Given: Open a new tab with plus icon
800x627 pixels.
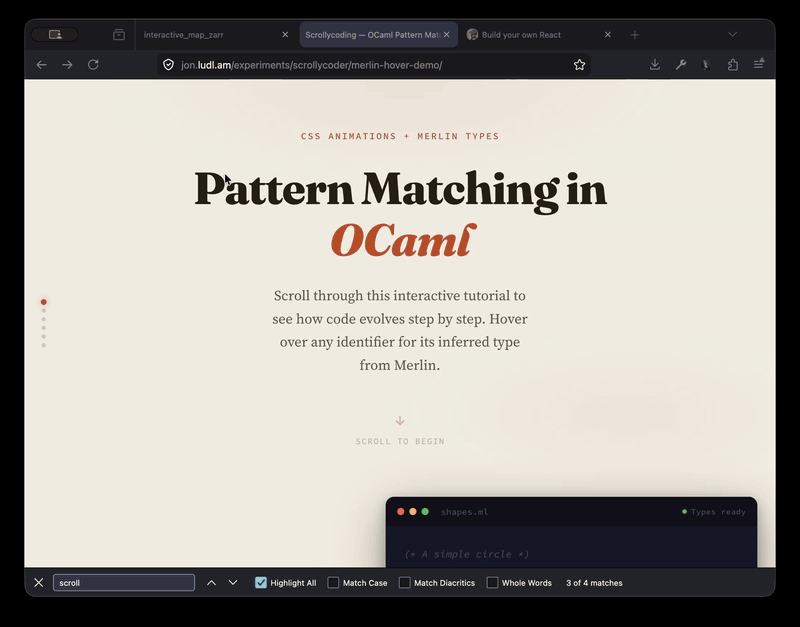Looking at the screenshot, I should click(634, 35).
